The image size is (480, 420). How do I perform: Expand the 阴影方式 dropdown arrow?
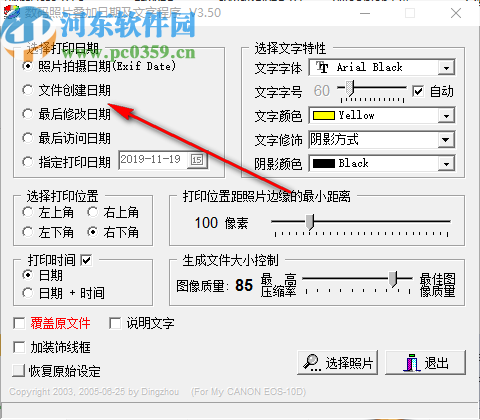pyautogui.click(x=446, y=140)
